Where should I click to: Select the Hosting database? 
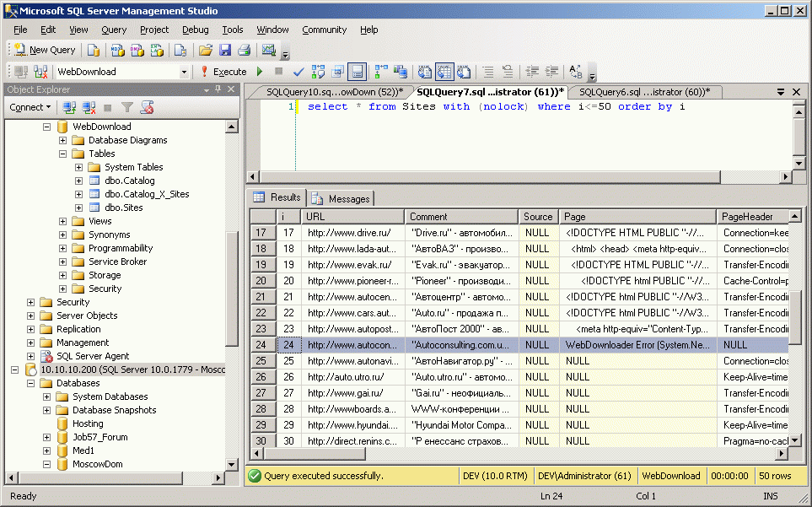[x=88, y=423]
